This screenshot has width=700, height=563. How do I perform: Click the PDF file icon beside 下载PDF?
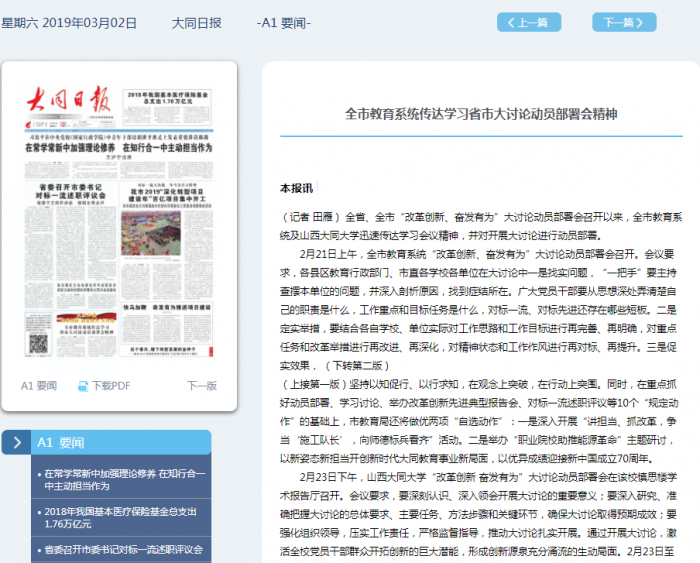84,386
